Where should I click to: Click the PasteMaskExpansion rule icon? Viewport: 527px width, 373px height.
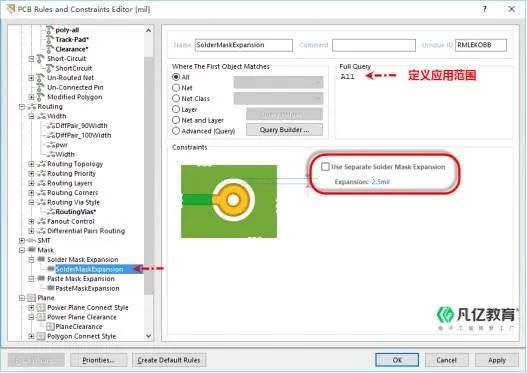coord(51,288)
